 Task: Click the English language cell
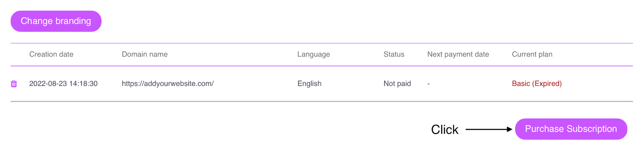pos(310,83)
